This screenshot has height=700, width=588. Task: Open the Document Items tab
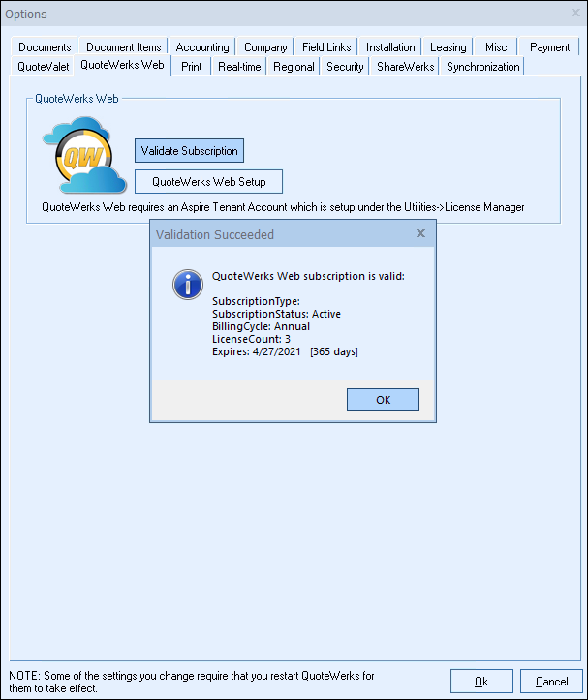[123, 46]
